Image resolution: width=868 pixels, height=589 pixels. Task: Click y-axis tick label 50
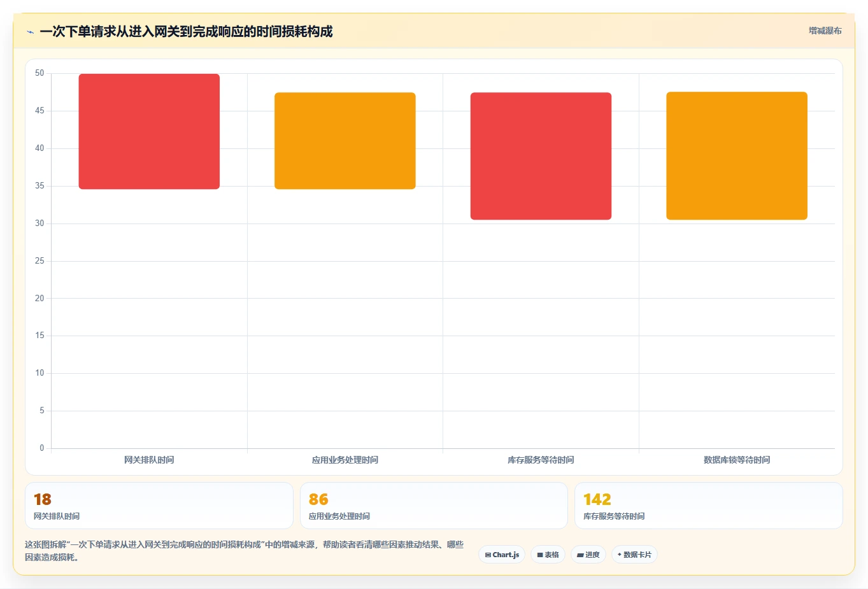tap(39, 73)
